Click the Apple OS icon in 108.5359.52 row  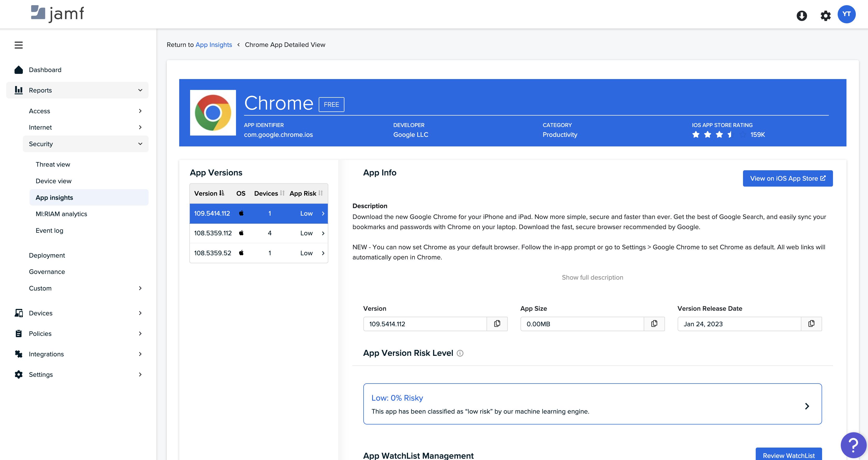(x=241, y=253)
